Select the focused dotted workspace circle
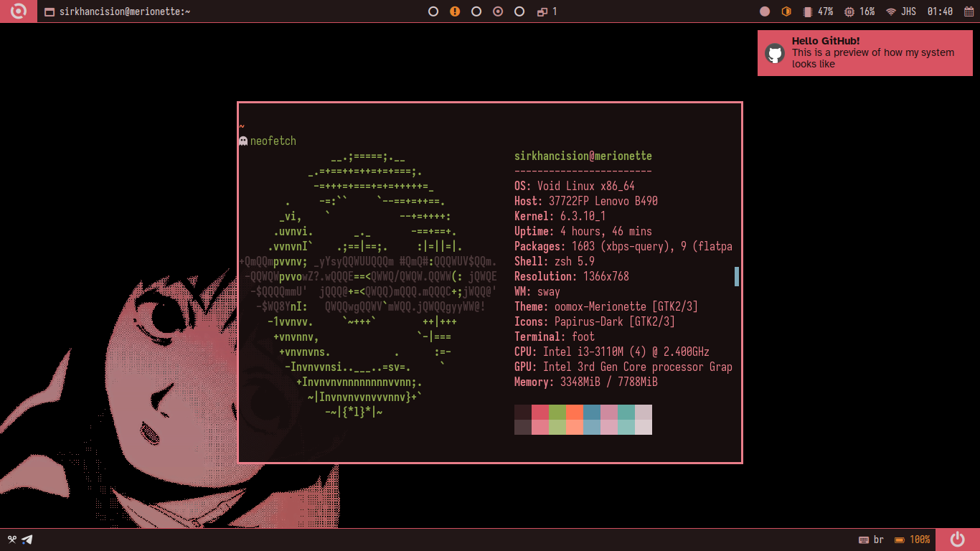The width and height of the screenshot is (980, 551). pyautogui.click(x=498, y=11)
